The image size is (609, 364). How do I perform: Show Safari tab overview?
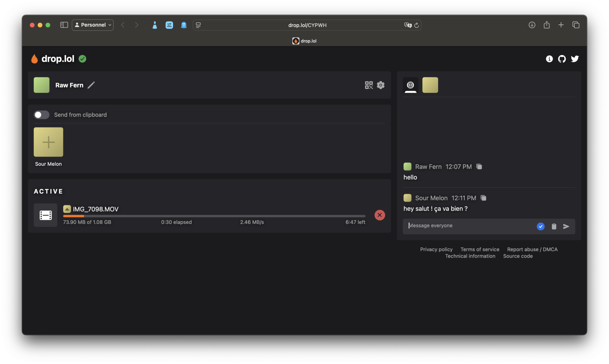coord(576,25)
